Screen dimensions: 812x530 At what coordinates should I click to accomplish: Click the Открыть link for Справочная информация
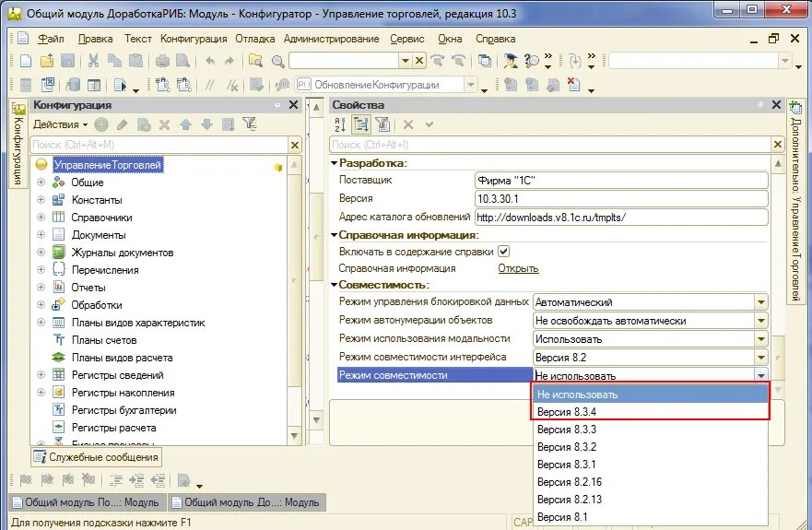[x=518, y=268]
